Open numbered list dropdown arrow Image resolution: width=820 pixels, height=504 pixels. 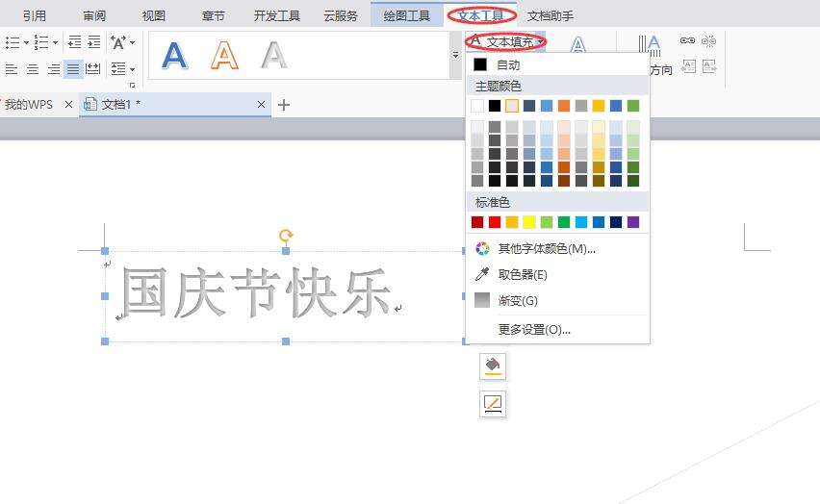click(x=55, y=42)
